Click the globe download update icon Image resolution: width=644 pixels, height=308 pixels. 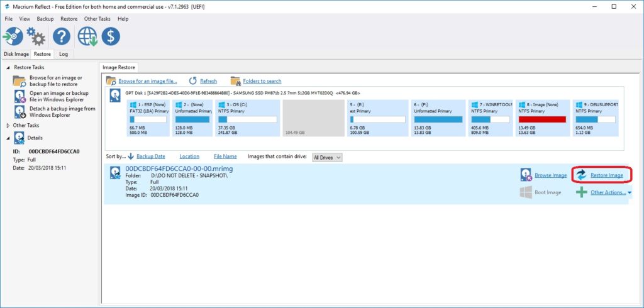(x=87, y=36)
